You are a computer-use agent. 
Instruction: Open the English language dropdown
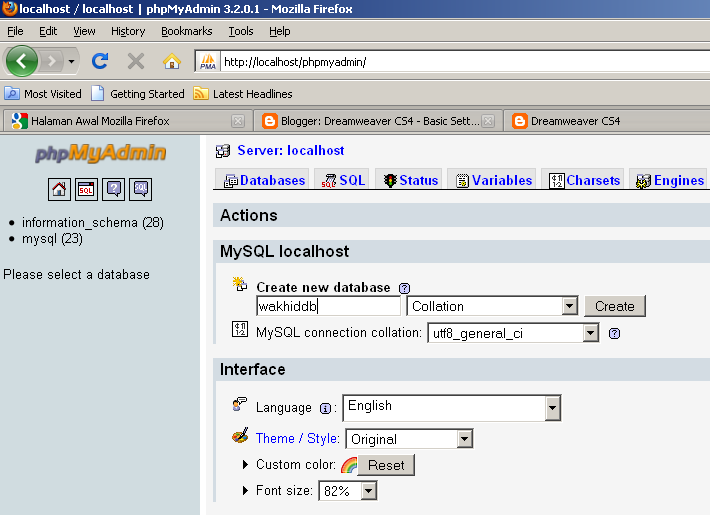(x=452, y=408)
